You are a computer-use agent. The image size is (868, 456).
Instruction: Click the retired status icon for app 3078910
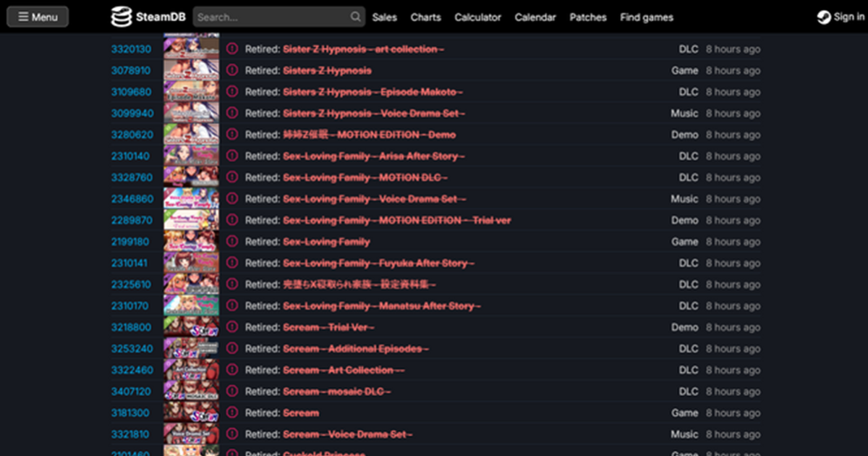click(x=231, y=71)
